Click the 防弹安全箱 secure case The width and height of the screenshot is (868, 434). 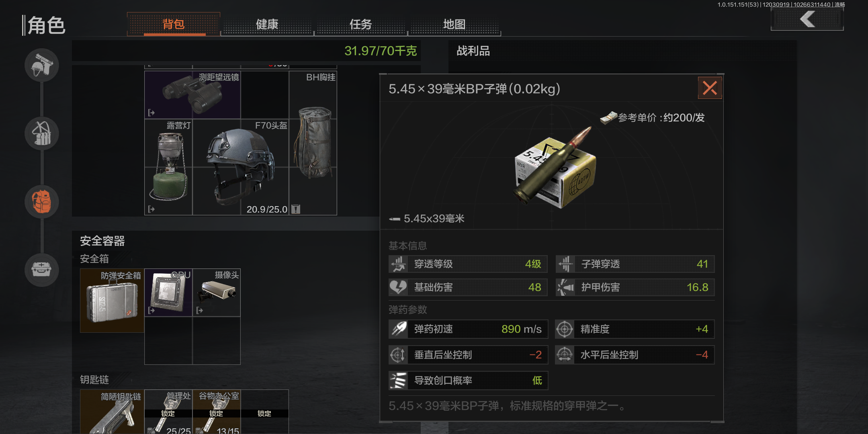point(112,301)
